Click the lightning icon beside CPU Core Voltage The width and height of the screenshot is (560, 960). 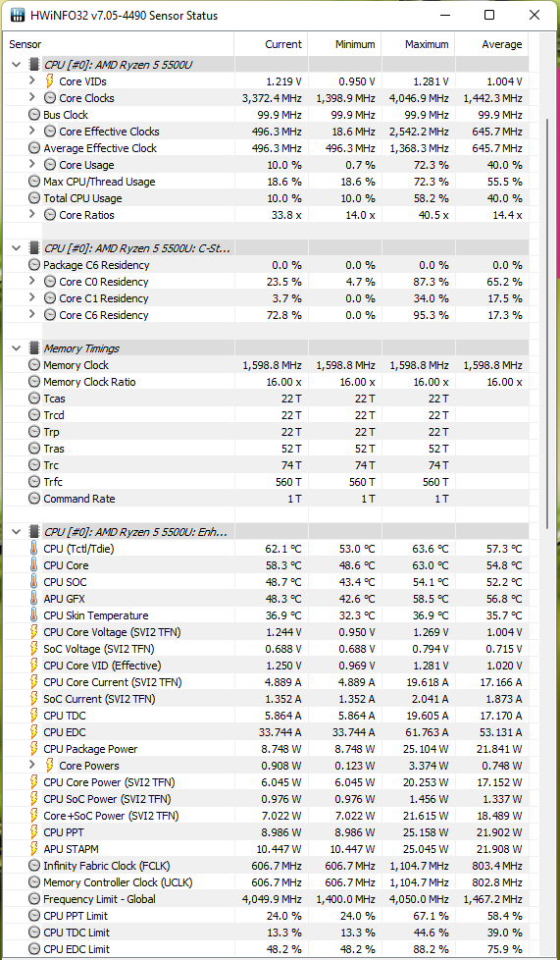point(34,632)
